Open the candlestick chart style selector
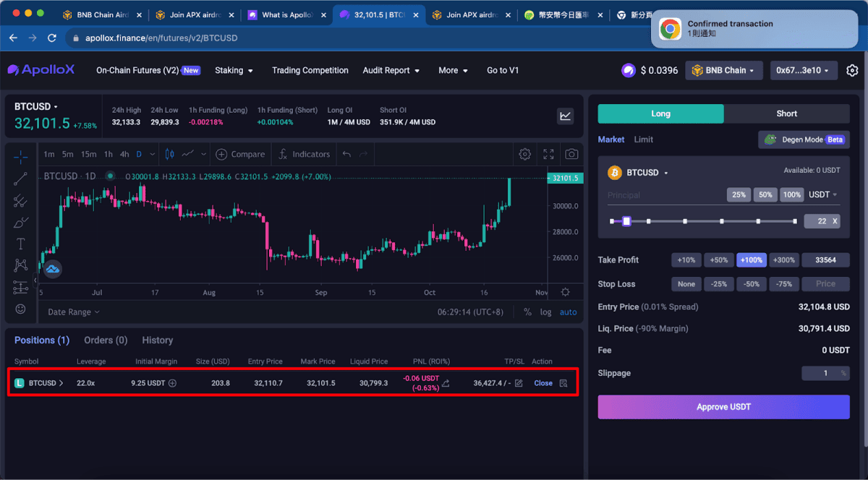The image size is (868, 480). point(170,154)
